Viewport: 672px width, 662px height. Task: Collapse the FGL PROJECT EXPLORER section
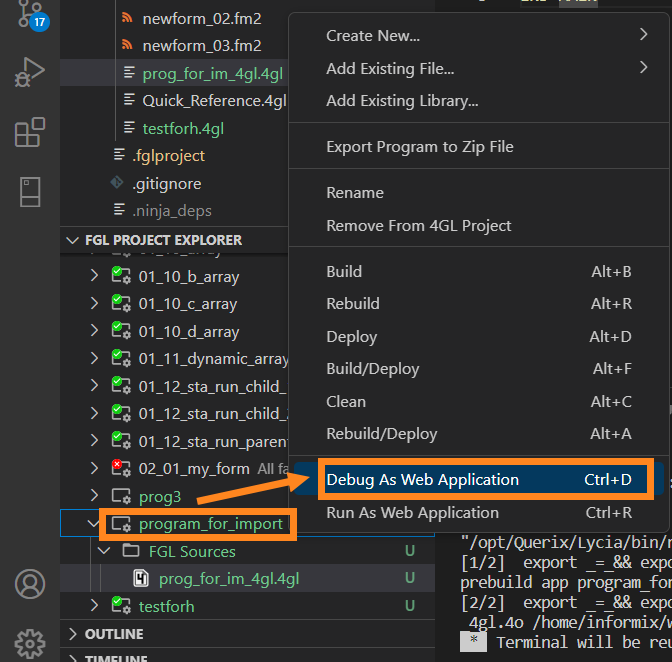[x=72, y=240]
